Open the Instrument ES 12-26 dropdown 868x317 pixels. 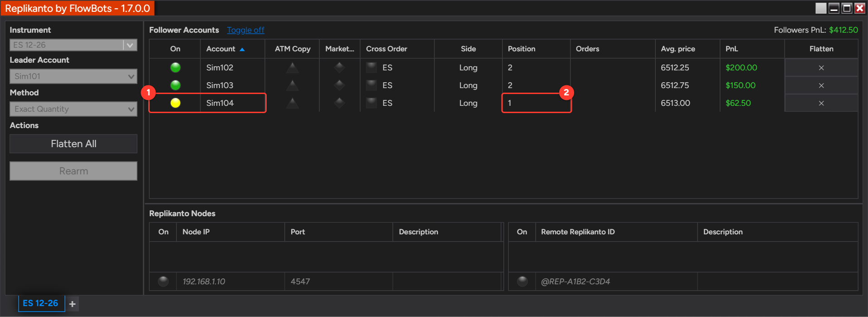(x=73, y=45)
